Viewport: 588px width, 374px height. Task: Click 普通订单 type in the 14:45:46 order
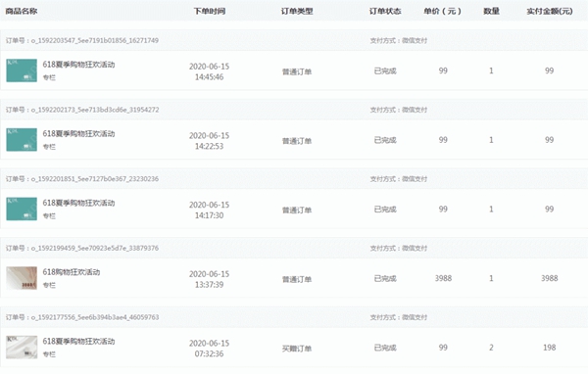pyautogui.click(x=297, y=71)
